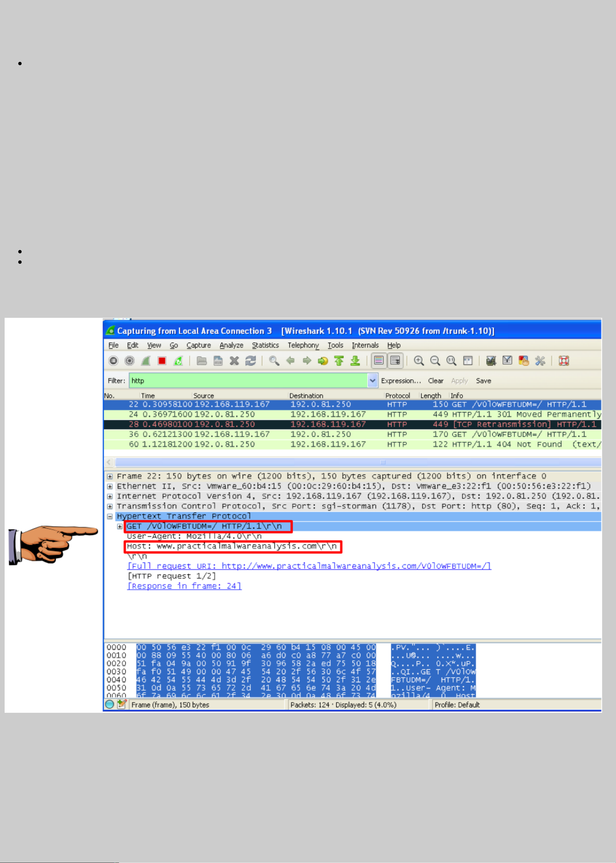616x863 pixels.
Task: Click the red Stop capture icon
Action: [162, 361]
